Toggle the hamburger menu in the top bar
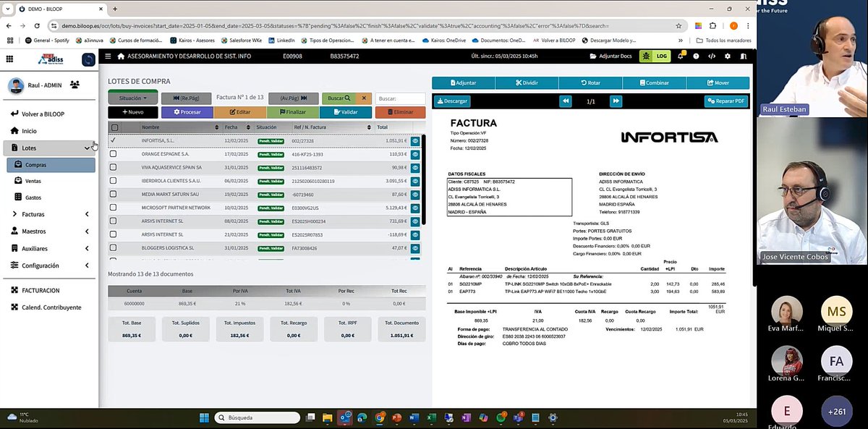868x429 pixels. point(108,56)
